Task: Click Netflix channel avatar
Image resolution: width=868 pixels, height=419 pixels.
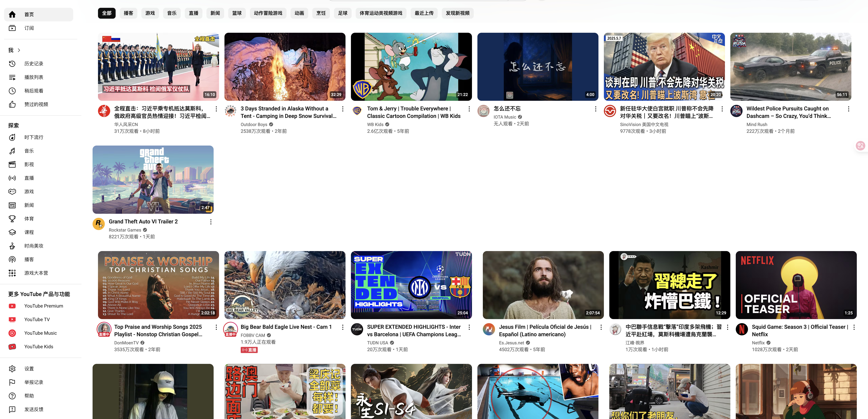Action: point(742,329)
